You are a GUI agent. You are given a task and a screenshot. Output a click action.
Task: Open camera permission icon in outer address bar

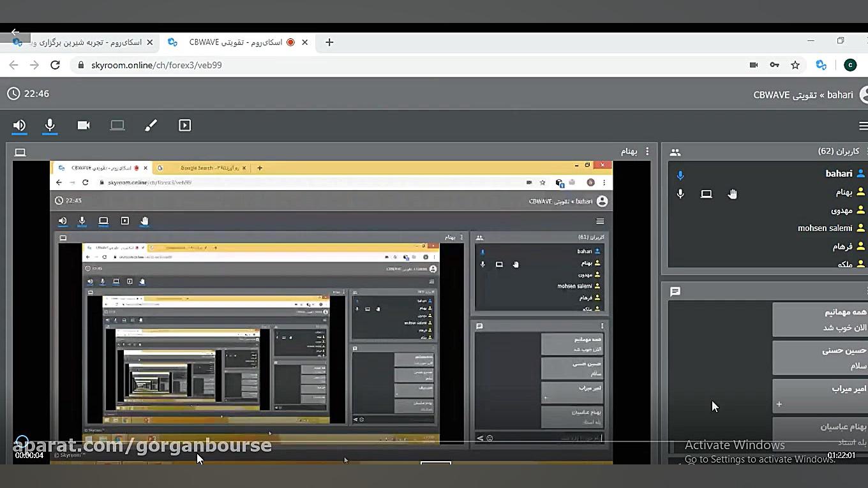point(754,65)
